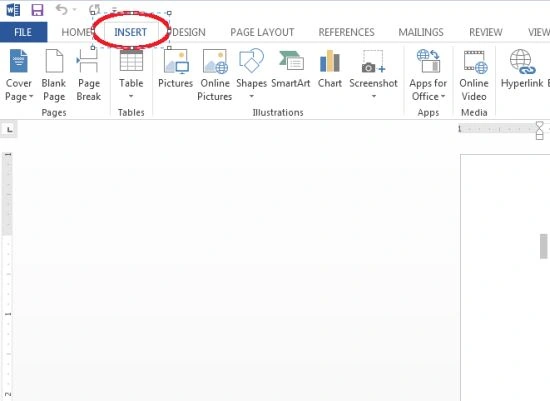The width and height of the screenshot is (550, 401).
Task: Expand the Screenshot dropdown arrow
Action: point(374,96)
